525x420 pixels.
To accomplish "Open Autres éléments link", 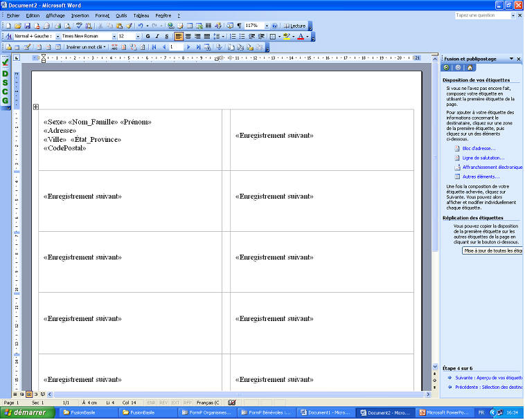I will click(x=481, y=176).
